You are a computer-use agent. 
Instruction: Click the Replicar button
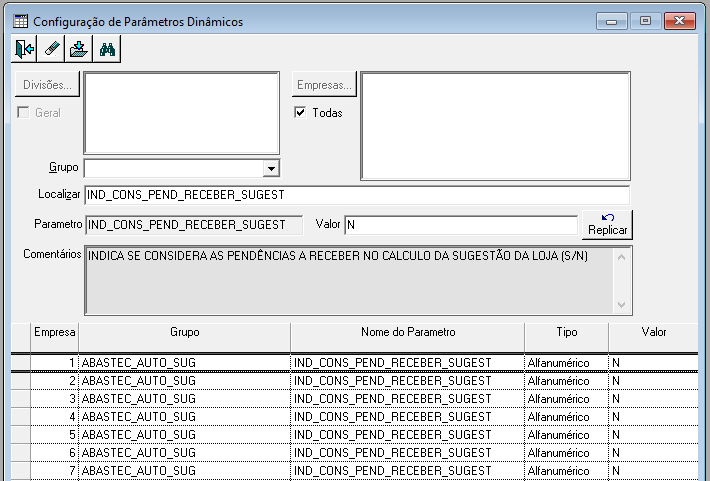coord(607,225)
